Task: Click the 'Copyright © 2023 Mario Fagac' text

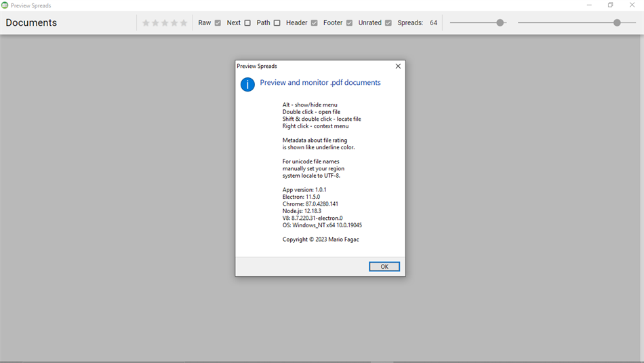Action: pyautogui.click(x=321, y=240)
